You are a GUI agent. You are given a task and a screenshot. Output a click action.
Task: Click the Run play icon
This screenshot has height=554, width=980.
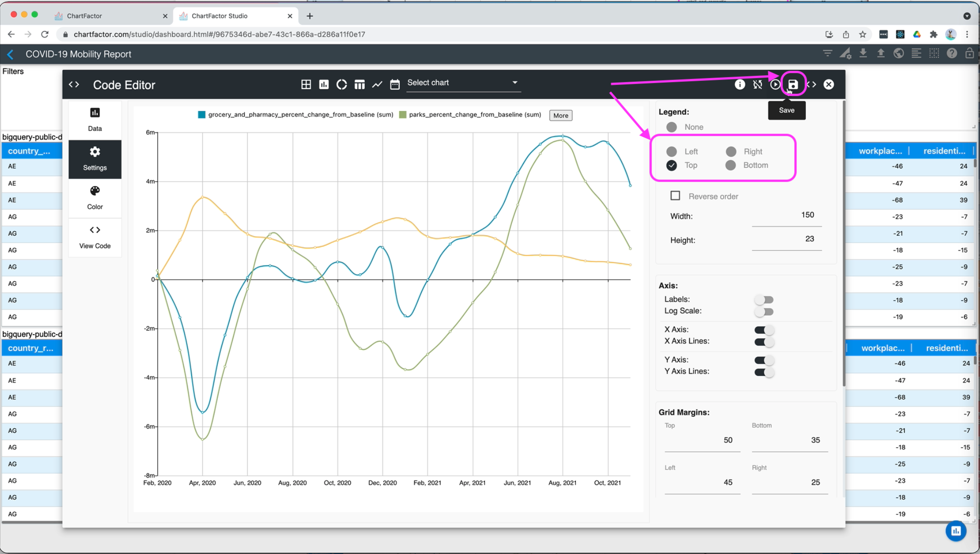pyautogui.click(x=775, y=85)
